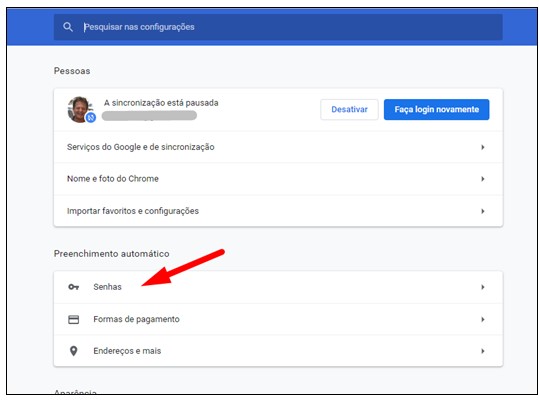Click the Preenchimento automático heading
This screenshot has width=539, height=405.
111,254
